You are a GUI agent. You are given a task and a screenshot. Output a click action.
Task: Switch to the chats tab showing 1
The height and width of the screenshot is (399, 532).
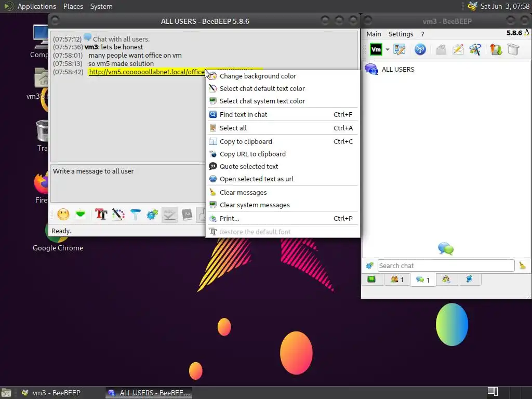tap(423, 280)
